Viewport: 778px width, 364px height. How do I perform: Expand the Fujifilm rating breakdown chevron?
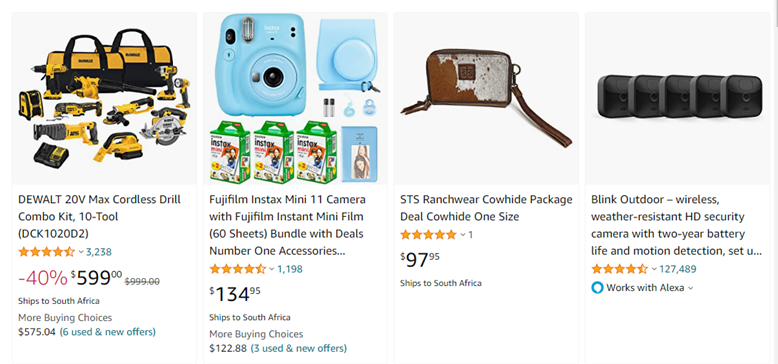point(272,270)
